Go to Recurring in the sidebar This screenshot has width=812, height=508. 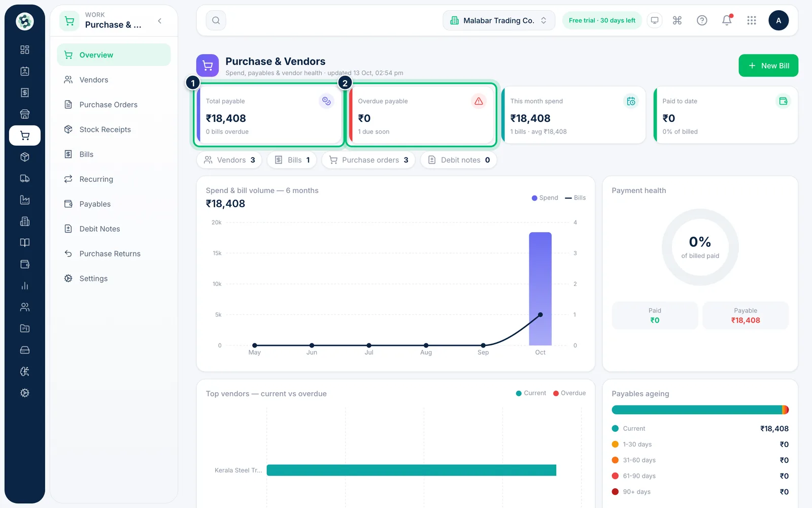pos(114,179)
